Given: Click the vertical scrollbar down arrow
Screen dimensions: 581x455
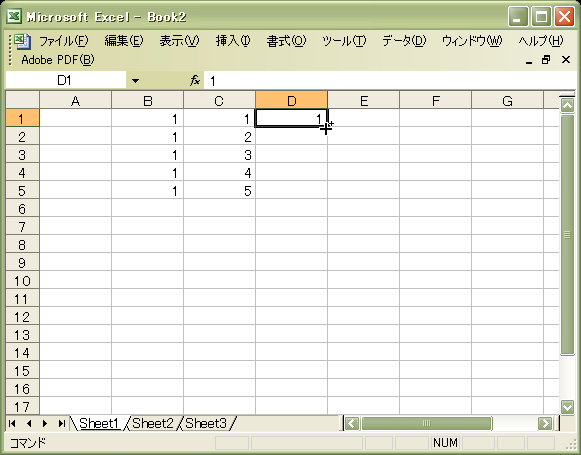Looking at the screenshot, I should pyautogui.click(x=567, y=407).
